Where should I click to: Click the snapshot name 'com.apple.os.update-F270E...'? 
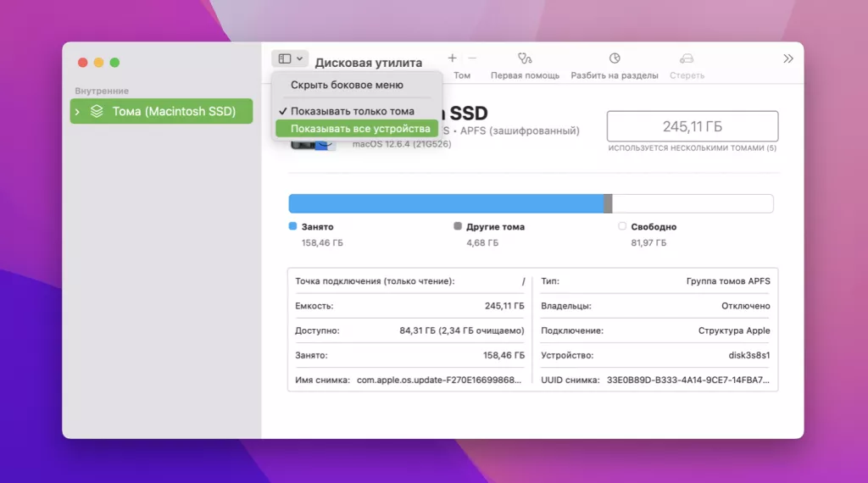coord(439,380)
